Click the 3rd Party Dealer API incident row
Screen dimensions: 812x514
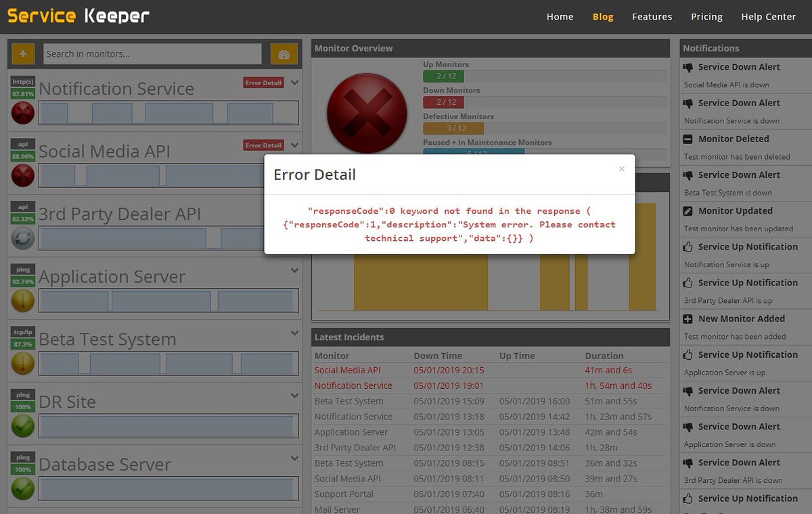[491, 448]
